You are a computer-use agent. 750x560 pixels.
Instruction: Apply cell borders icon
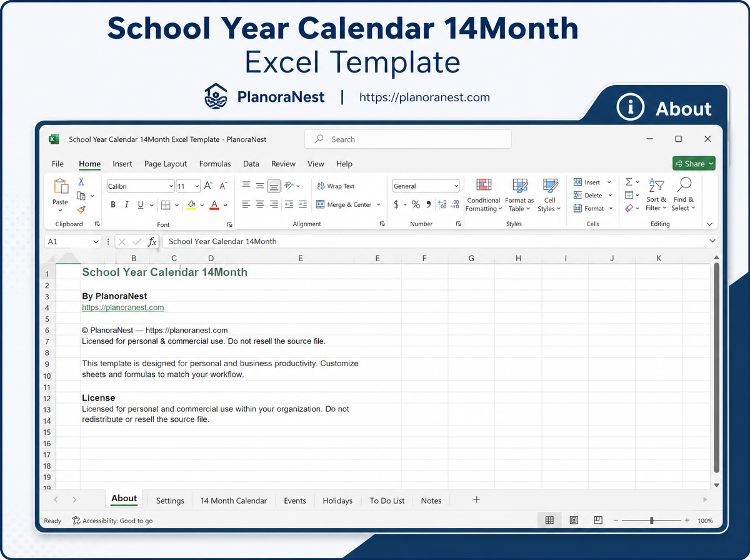click(166, 204)
